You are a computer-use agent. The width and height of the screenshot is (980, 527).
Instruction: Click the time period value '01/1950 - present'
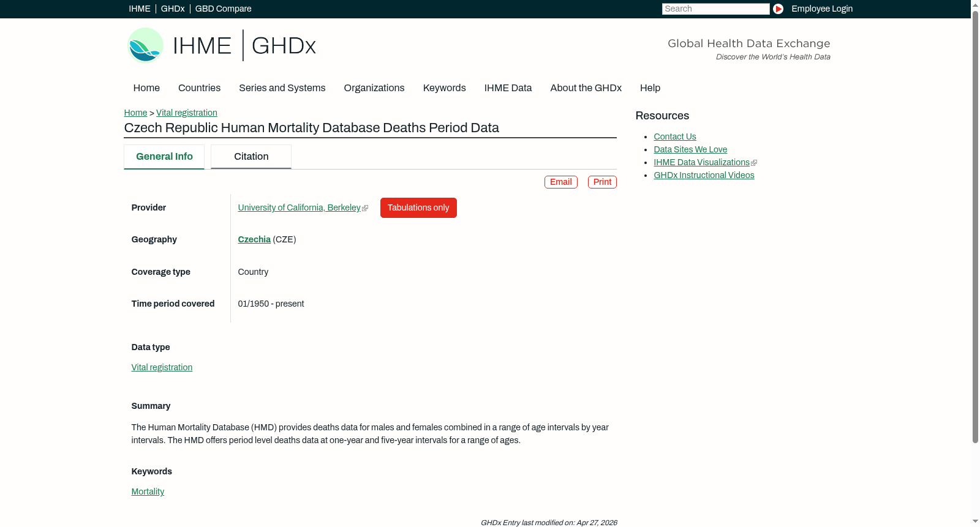[271, 304]
